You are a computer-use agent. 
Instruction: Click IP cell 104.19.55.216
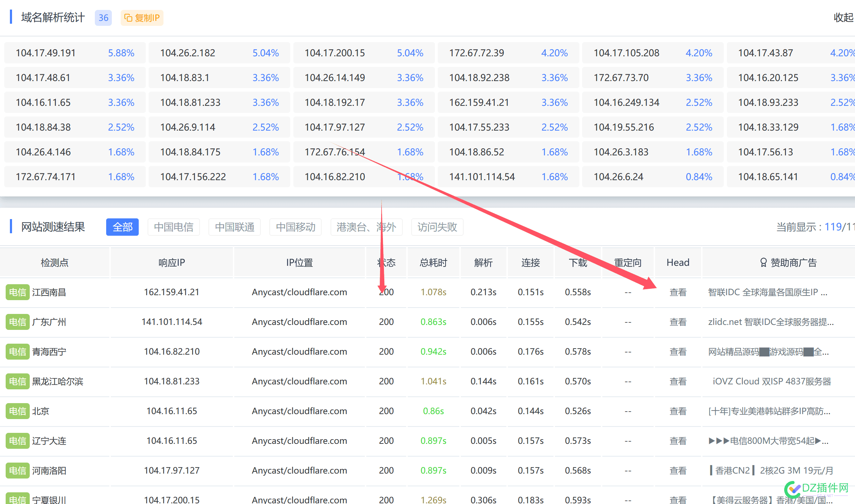(x=653, y=127)
